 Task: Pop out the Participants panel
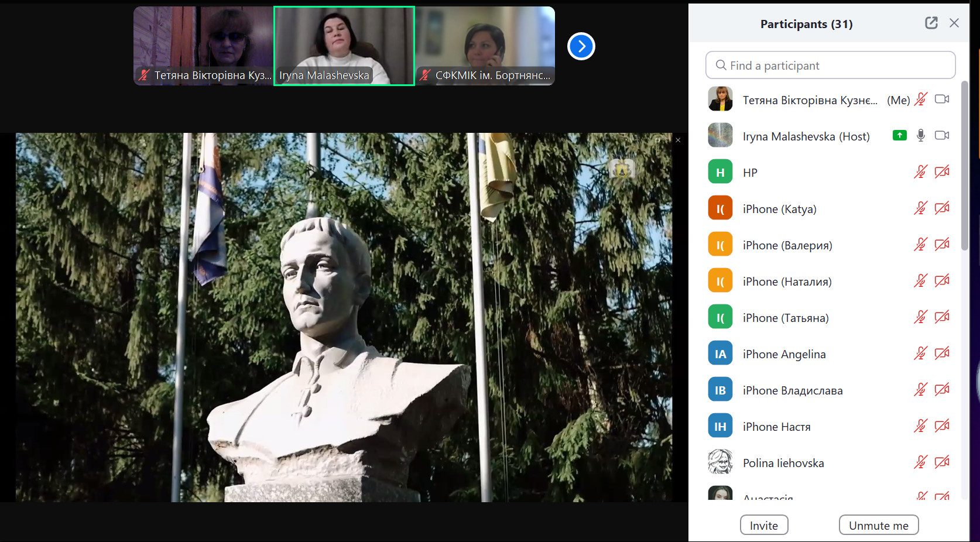pyautogui.click(x=931, y=23)
